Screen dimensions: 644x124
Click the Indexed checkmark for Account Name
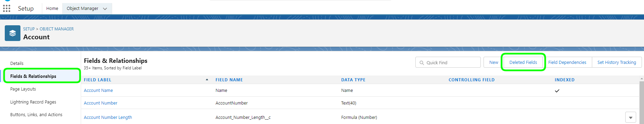pyautogui.click(x=557, y=91)
